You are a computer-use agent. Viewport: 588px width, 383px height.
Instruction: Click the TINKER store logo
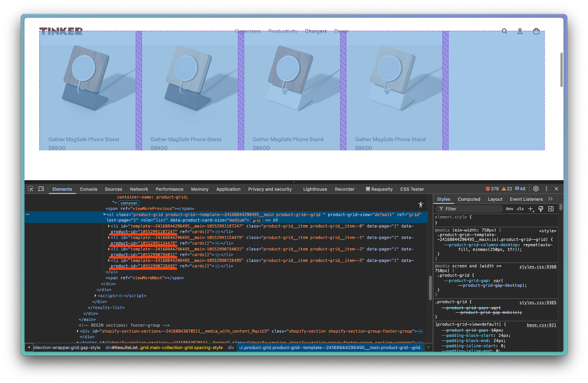(61, 31)
